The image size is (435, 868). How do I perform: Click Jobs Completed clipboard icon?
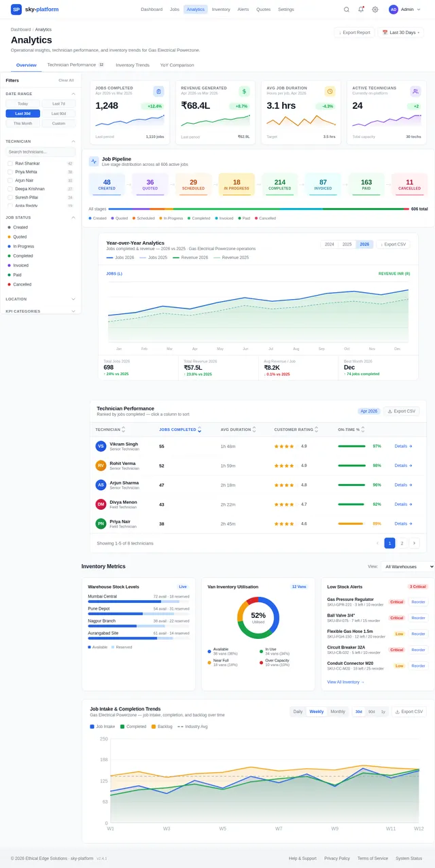[158, 91]
